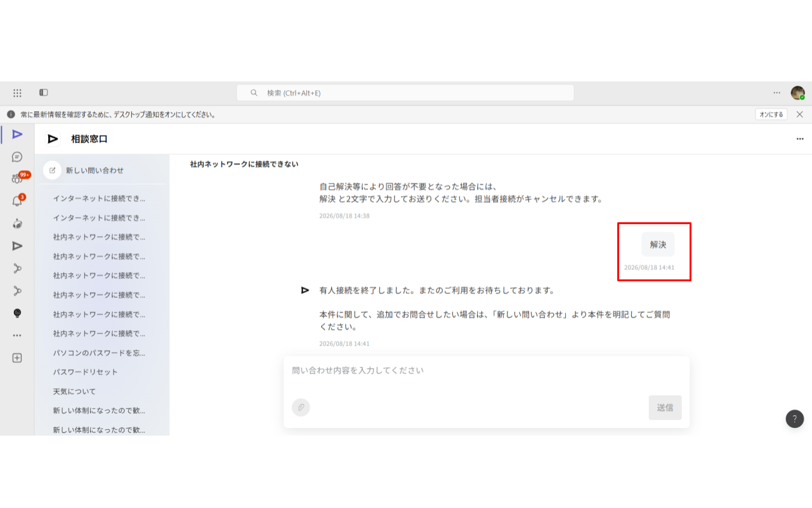The image size is (812, 508).
Task: Open the black triangle app icon below the headset icon
Action: 17,246
